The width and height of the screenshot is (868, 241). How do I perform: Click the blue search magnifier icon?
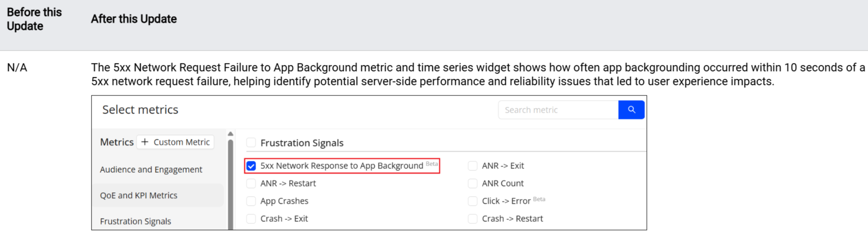[631, 110]
